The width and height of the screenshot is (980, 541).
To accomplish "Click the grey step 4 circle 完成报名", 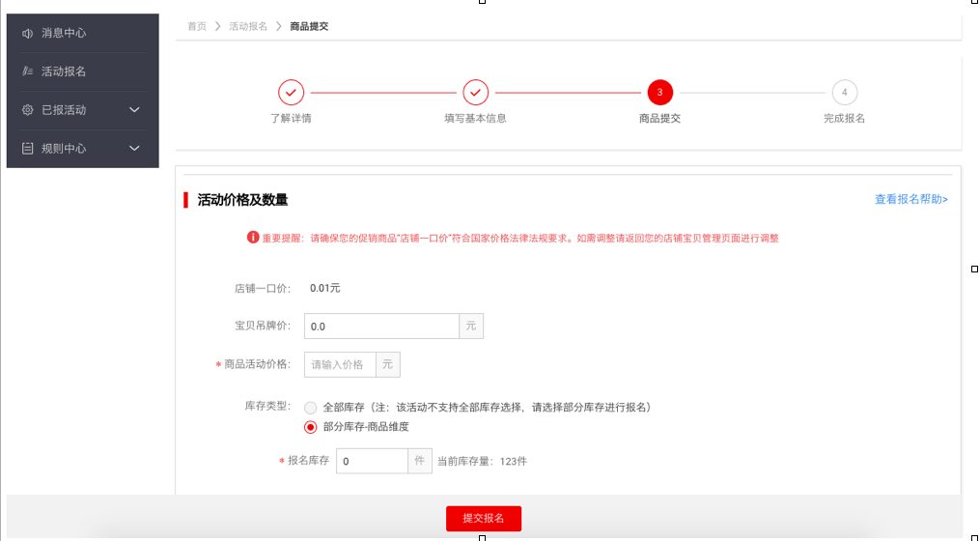I will (844, 92).
